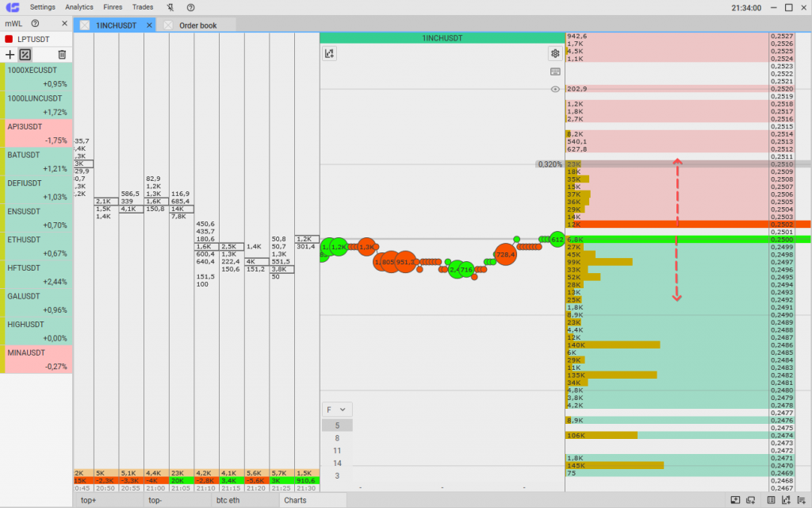Delete watchlist items with trash icon

click(62, 55)
